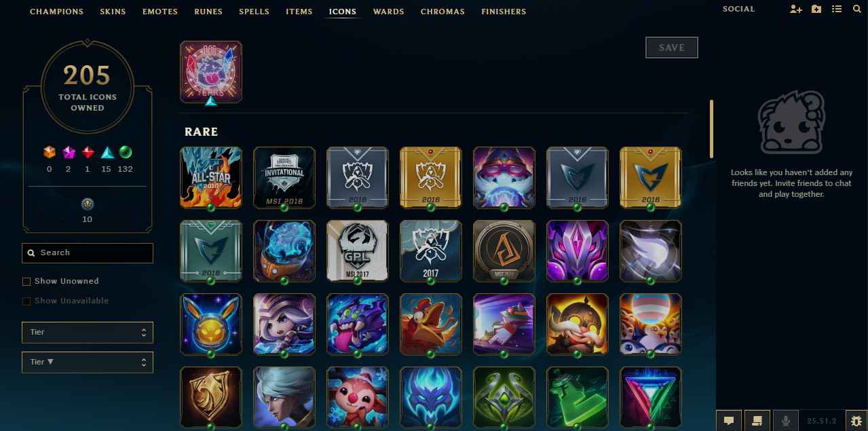
Task: Open the Finishers tab
Action: 504,12
